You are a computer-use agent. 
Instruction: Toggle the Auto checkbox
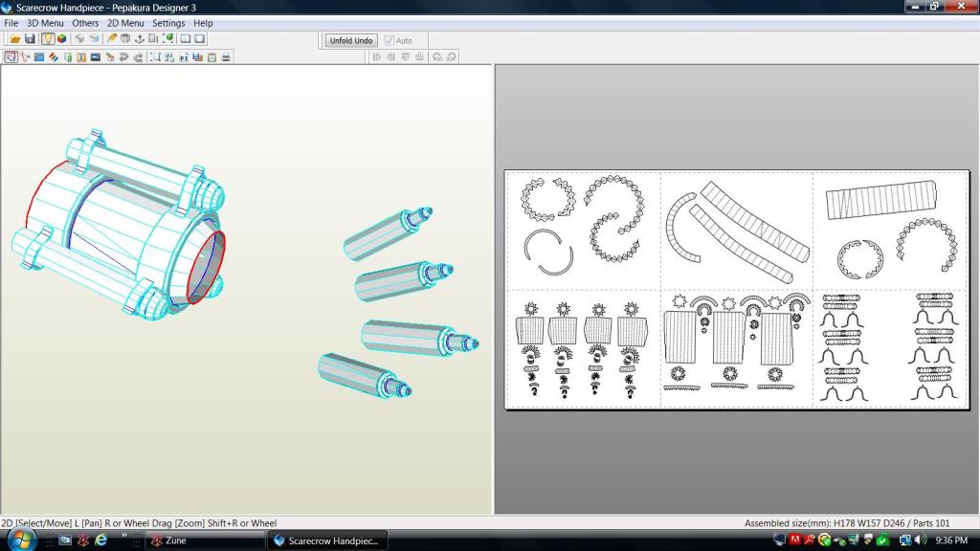pyautogui.click(x=390, y=40)
